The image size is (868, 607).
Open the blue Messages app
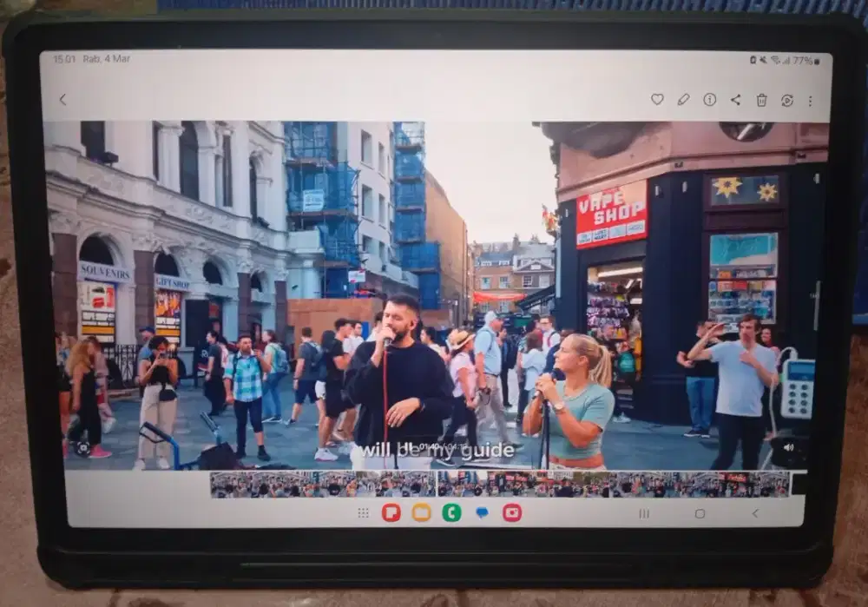(x=482, y=512)
